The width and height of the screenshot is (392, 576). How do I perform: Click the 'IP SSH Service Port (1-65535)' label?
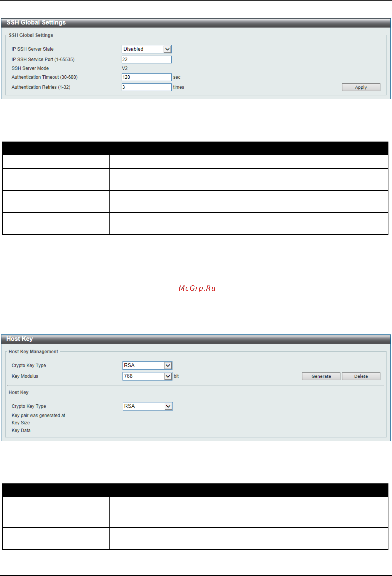coord(43,59)
